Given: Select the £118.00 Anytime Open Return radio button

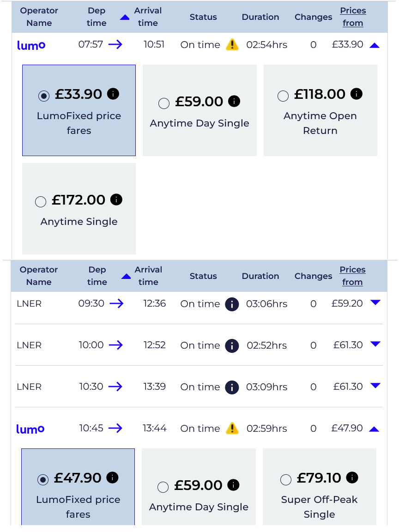Looking at the screenshot, I should (283, 96).
